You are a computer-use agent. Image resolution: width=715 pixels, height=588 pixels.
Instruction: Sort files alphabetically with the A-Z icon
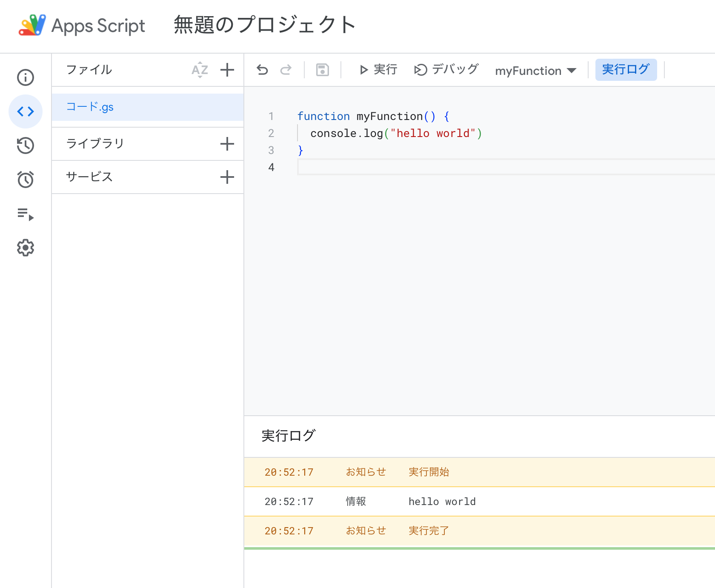tap(199, 70)
